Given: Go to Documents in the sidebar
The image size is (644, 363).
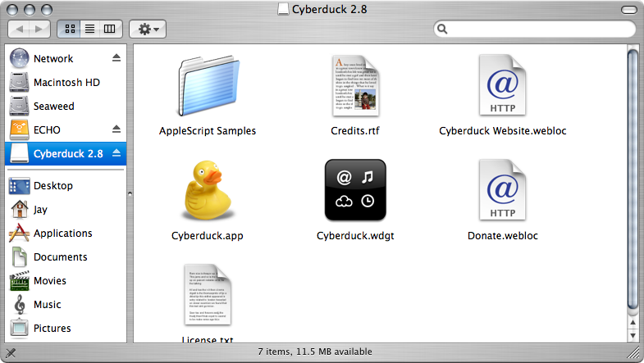Looking at the screenshot, I should pos(61,257).
